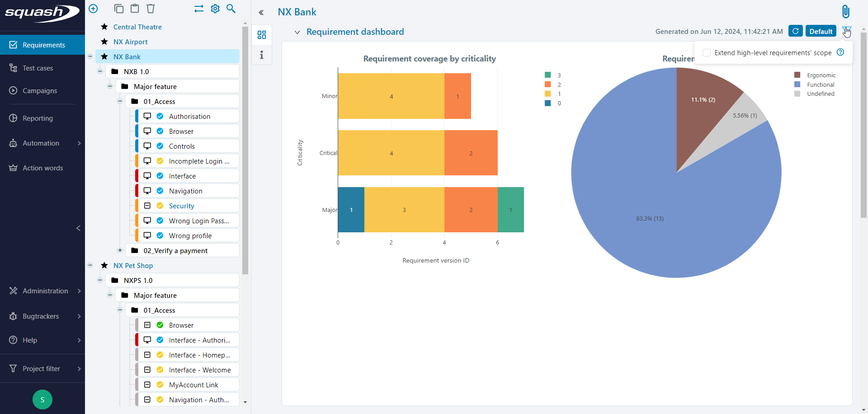Refresh the requirement dashboard

click(x=795, y=31)
